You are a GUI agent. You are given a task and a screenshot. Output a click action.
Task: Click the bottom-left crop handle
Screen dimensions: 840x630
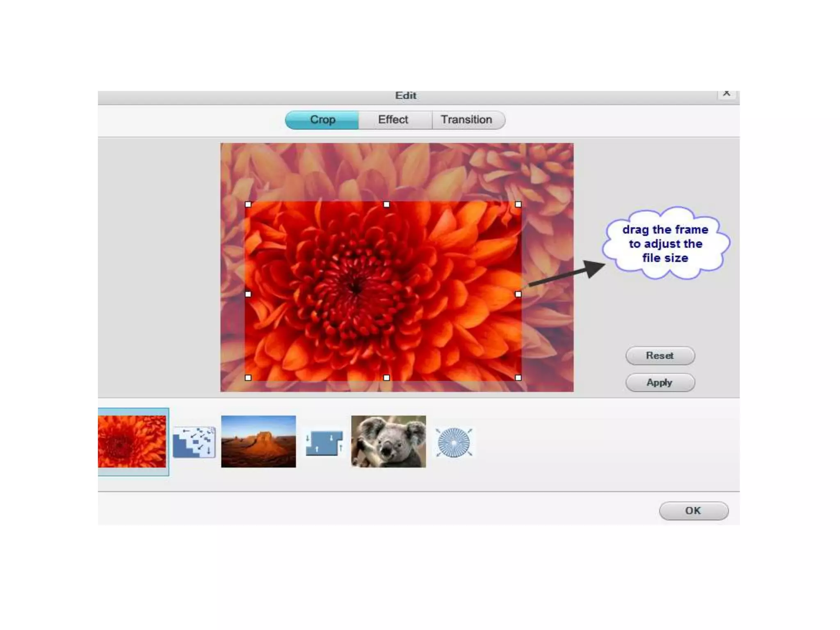click(x=248, y=377)
